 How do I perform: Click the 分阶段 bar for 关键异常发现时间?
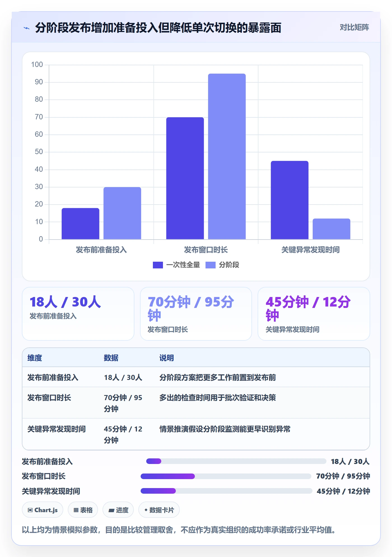[x=332, y=229]
